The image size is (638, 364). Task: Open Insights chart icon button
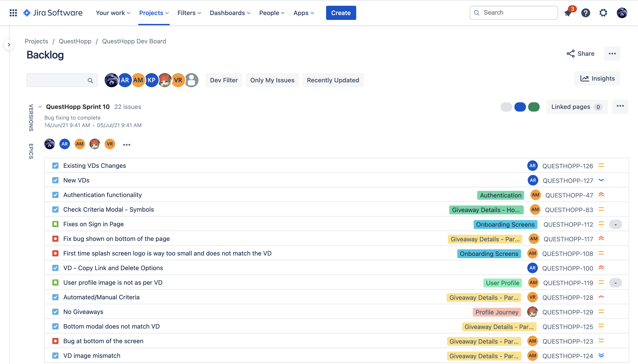click(x=597, y=79)
